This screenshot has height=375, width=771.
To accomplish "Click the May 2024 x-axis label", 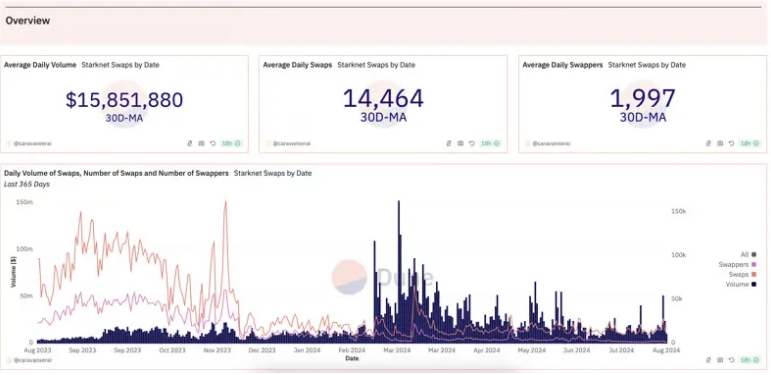I will click(531, 350).
